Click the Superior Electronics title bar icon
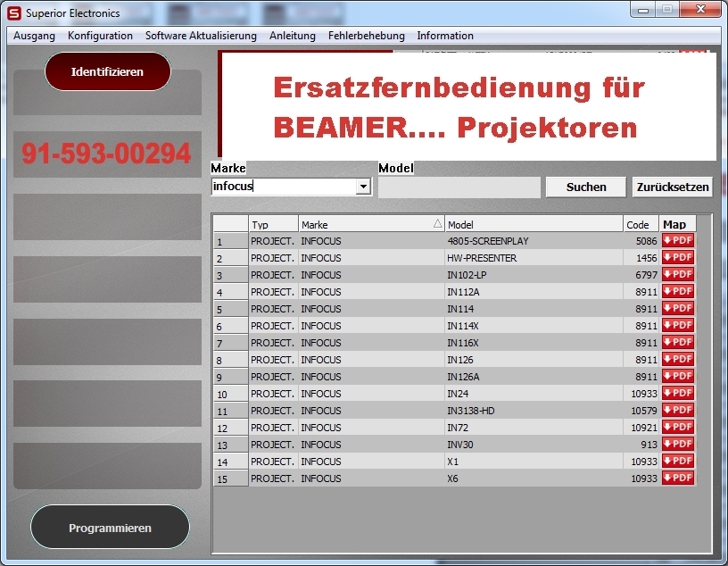Viewport: 728px width, 566px height. (13, 13)
